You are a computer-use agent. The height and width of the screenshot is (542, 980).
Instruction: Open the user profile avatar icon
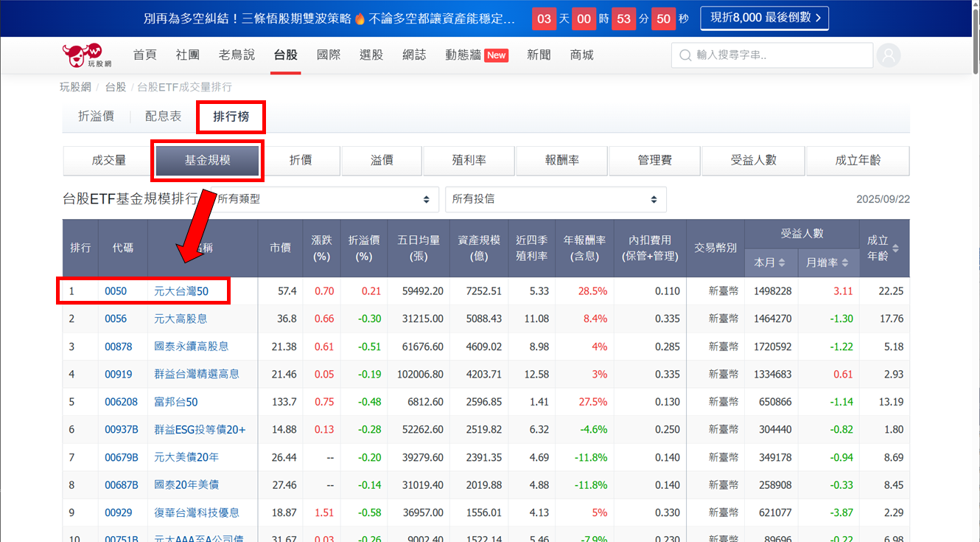click(x=889, y=55)
